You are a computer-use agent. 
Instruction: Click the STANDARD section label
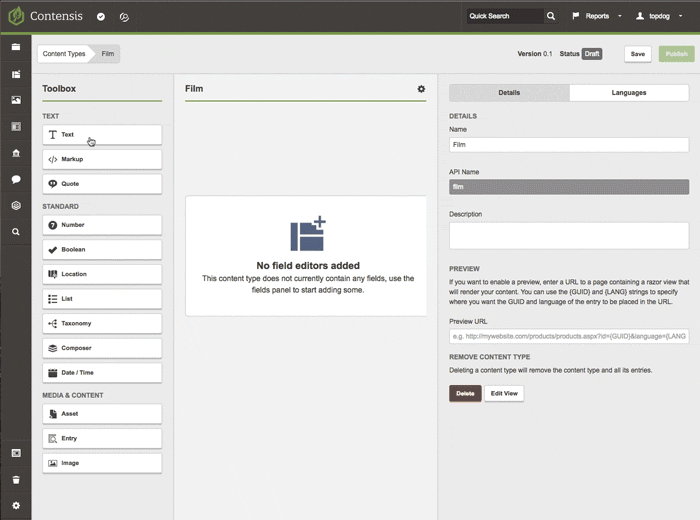click(x=60, y=206)
